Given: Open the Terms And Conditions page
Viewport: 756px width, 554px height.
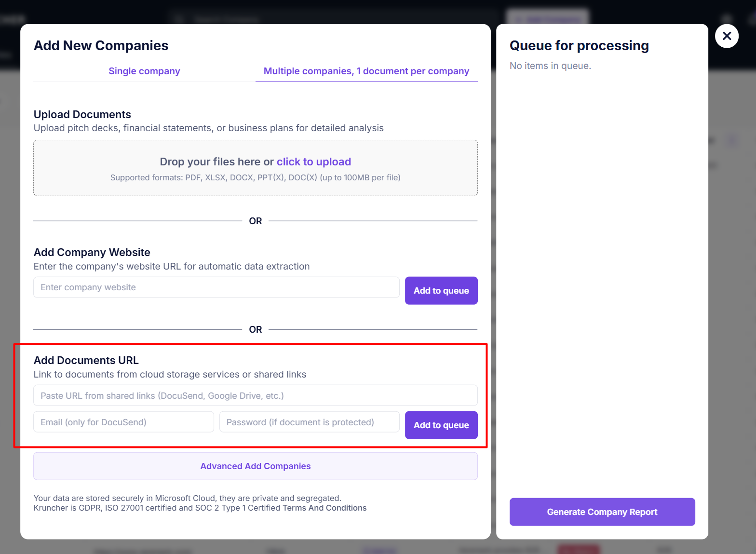Looking at the screenshot, I should click(x=324, y=508).
